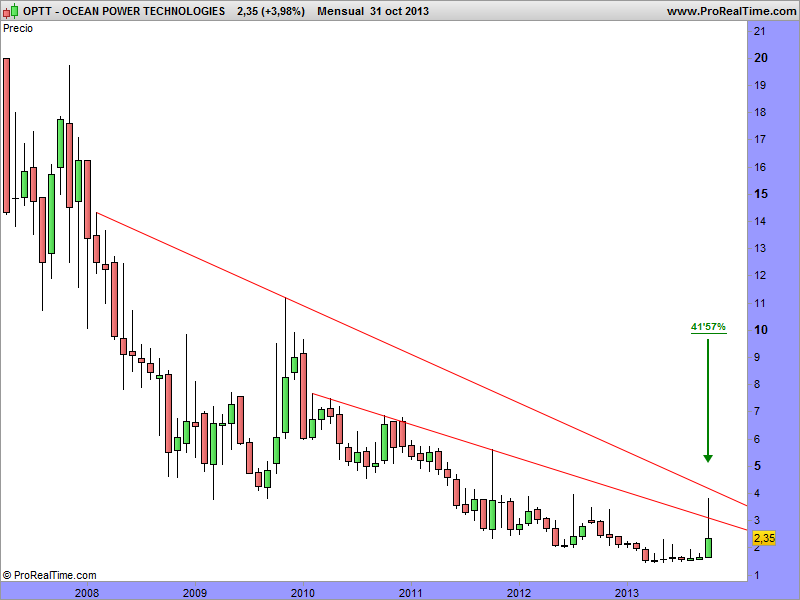
Task: Click the candlestick icon in title bar
Action: [11, 10]
